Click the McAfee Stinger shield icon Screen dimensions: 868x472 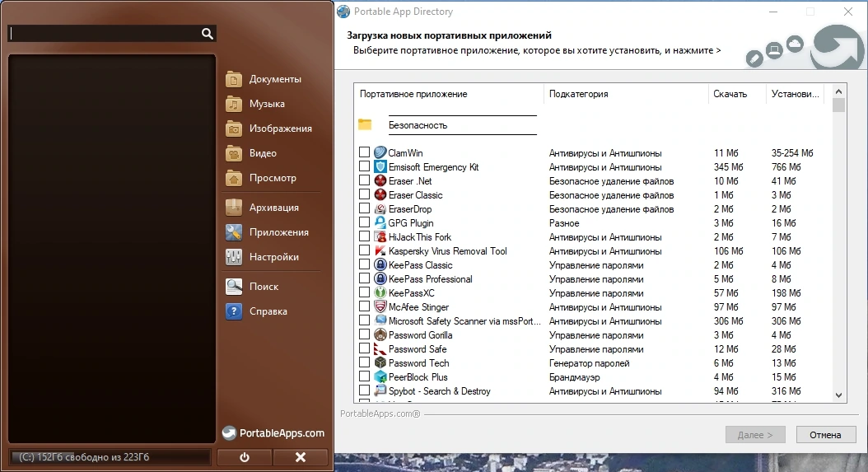pos(380,307)
